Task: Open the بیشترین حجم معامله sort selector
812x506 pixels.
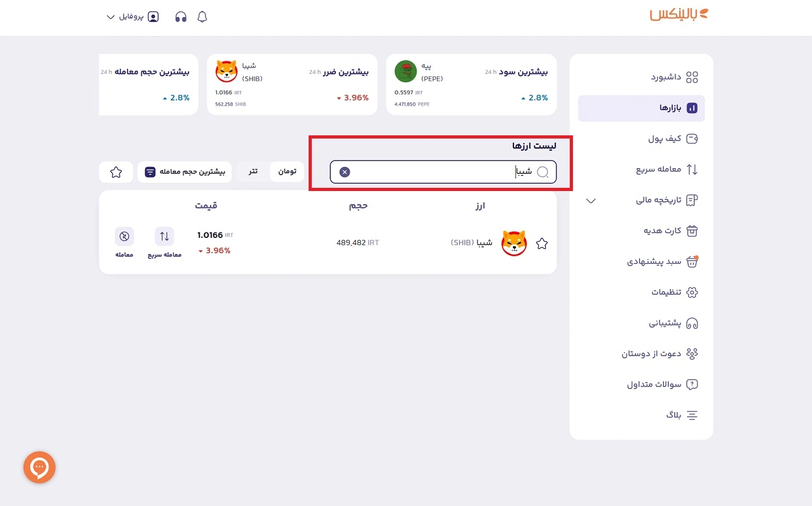Action: coord(184,171)
